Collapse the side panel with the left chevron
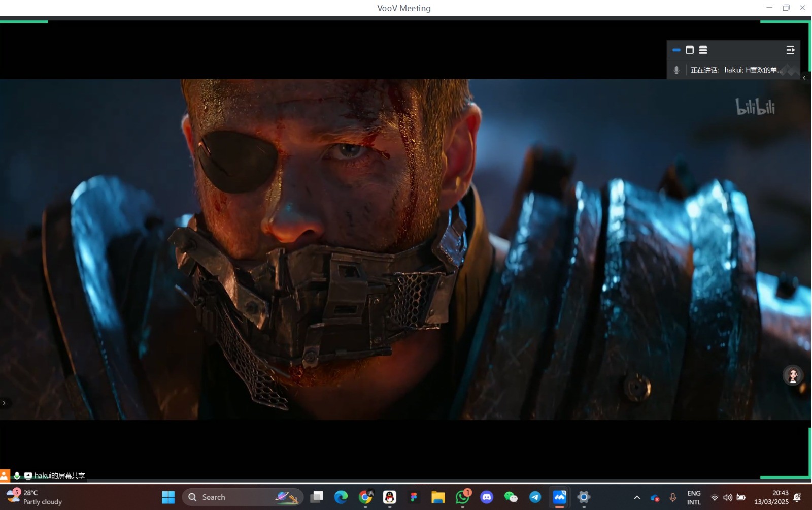Screen dimensions: 812x510 pos(804,78)
